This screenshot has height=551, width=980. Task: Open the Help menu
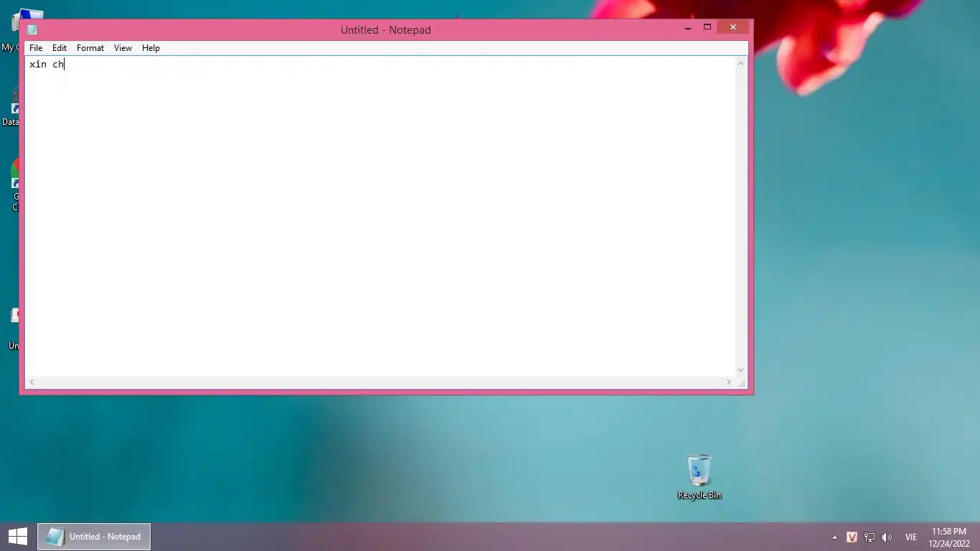[151, 48]
